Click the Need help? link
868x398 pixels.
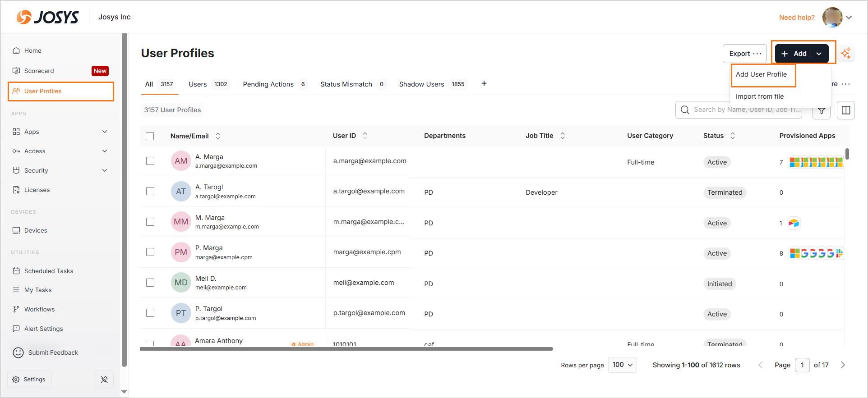[797, 18]
